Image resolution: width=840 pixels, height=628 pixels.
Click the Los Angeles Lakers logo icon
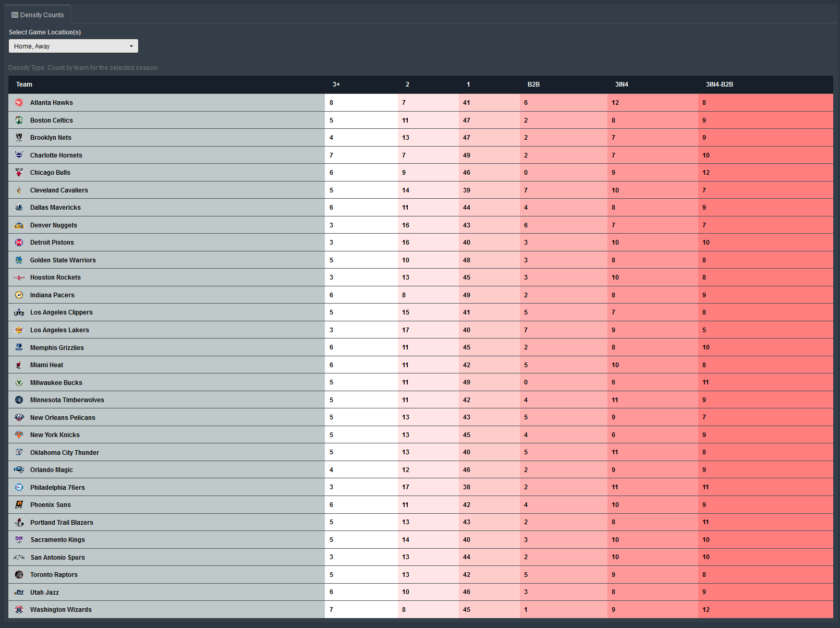pos(19,330)
